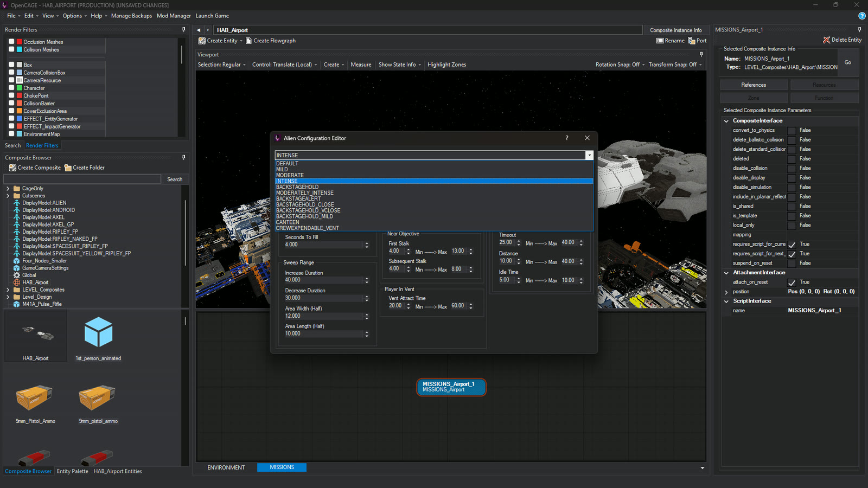Toggle the convert_to_physics checkbox
Image resolution: width=868 pixels, height=488 pixels.
click(792, 131)
